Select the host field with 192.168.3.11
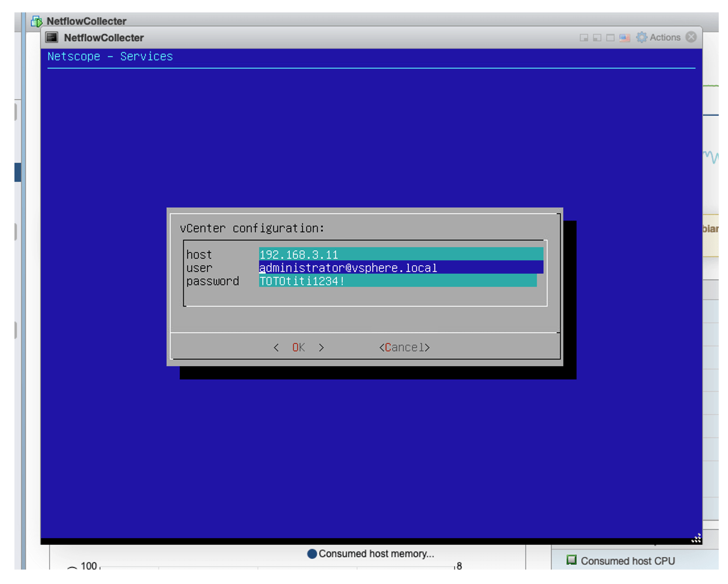728x584 pixels. pos(401,254)
